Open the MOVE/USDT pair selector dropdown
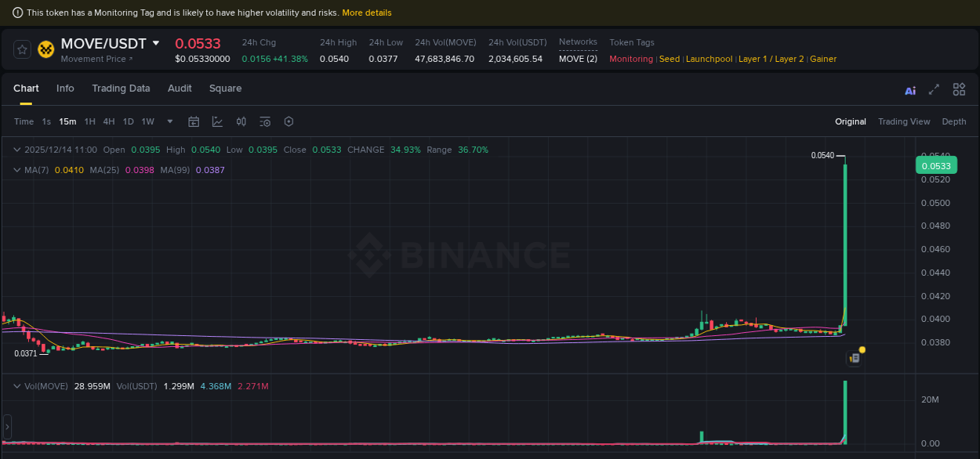Viewport: 980px width, 459px height. pos(157,44)
